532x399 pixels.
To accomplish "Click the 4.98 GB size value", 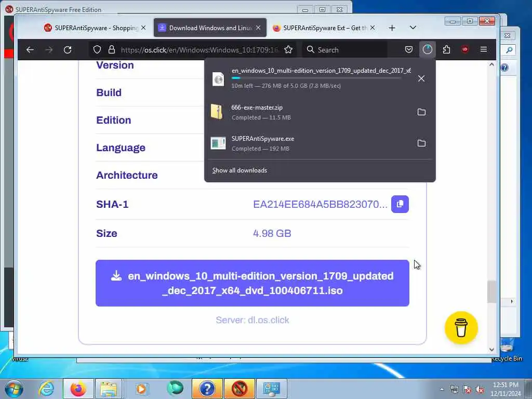I will pos(272,233).
